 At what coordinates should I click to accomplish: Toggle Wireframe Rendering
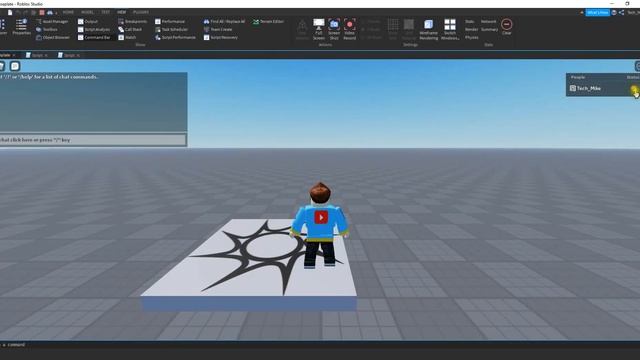428,29
